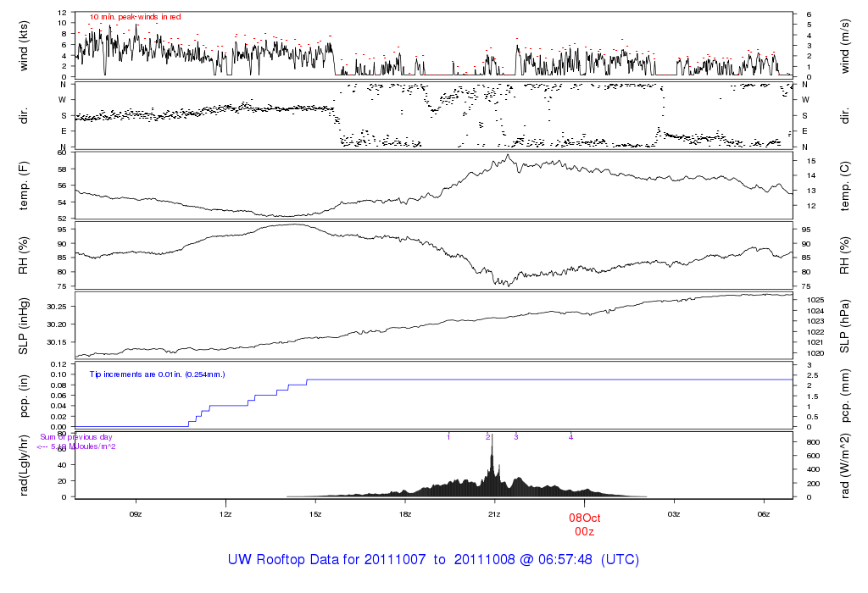Click the 'SLP (inHg)' left axis label

23,326
